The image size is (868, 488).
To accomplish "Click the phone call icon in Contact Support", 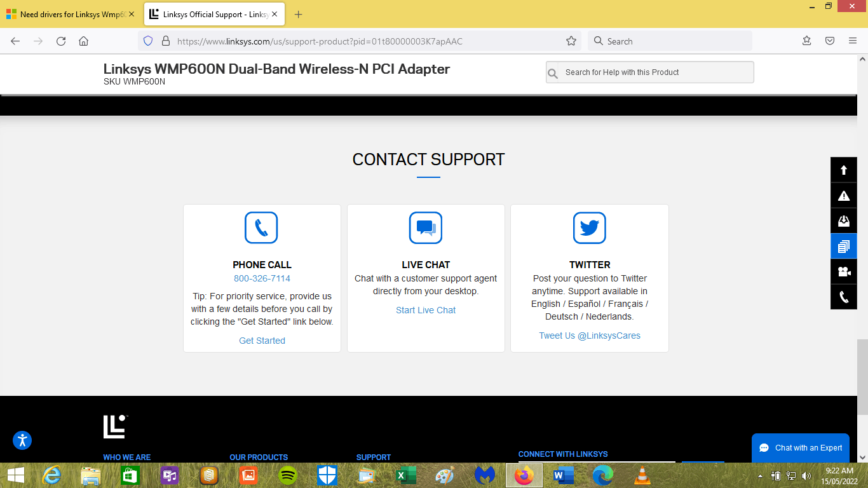I will pyautogui.click(x=261, y=227).
